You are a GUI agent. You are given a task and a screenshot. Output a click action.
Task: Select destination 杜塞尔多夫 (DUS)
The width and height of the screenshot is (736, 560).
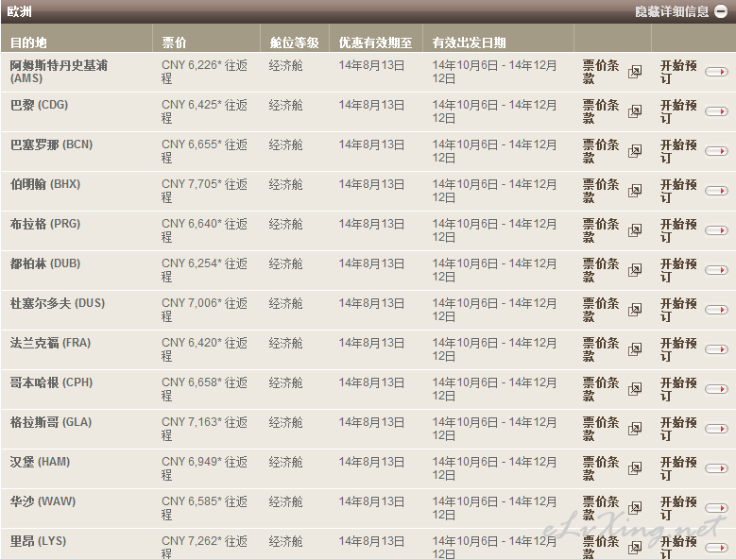click(58, 303)
